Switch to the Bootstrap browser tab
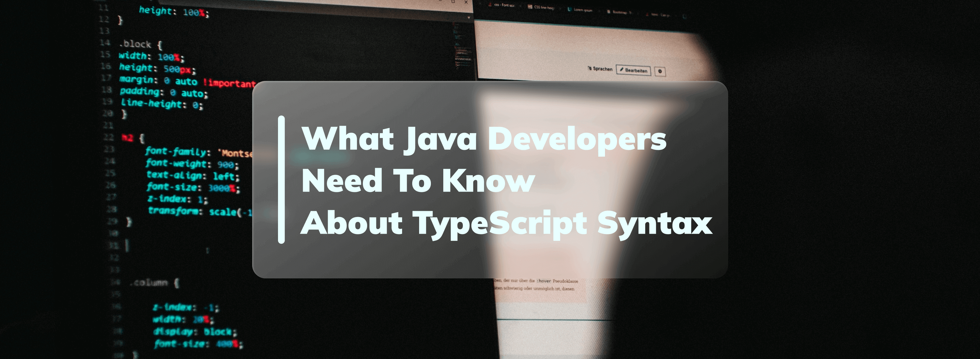980x359 pixels. 619,12
